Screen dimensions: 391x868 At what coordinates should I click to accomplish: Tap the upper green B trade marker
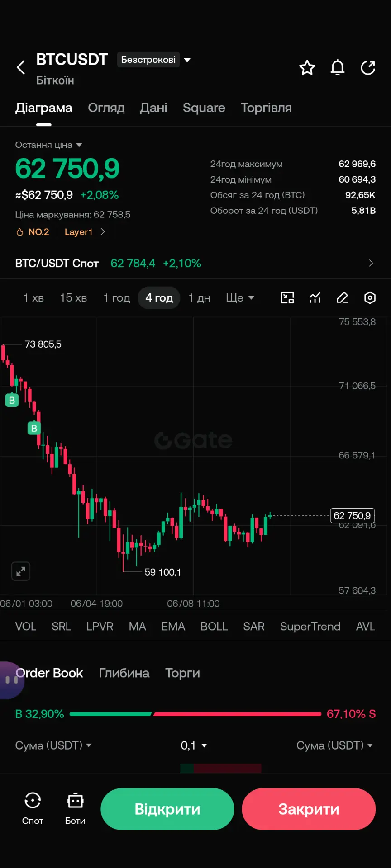(x=12, y=400)
